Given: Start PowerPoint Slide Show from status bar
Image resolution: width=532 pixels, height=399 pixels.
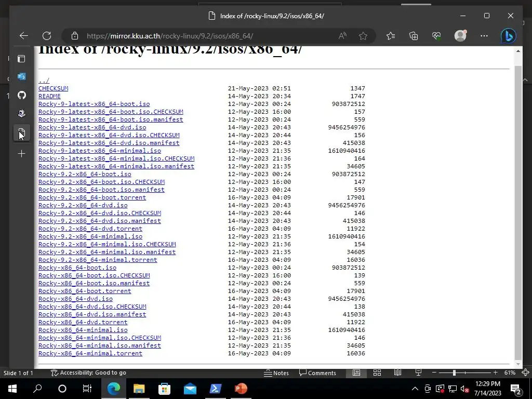Looking at the screenshot, I should point(418,373).
